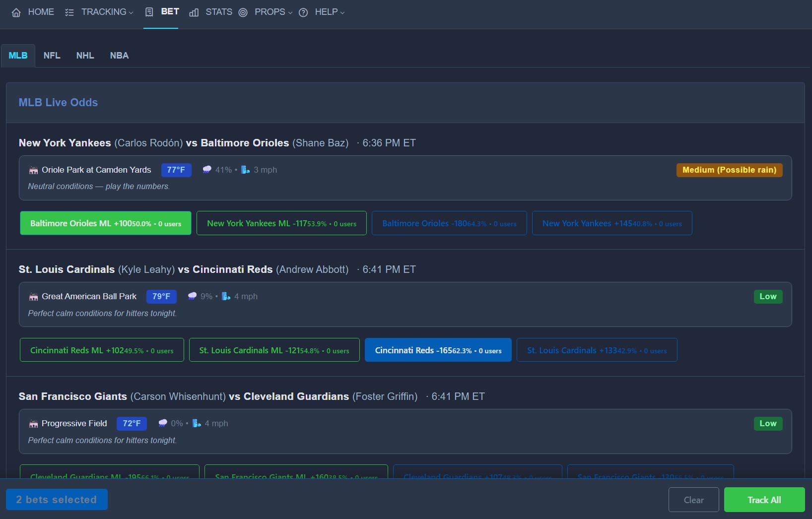Click Great American Ball Park venue name
This screenshot has width=812, height=519.
[x=89, y=297]
